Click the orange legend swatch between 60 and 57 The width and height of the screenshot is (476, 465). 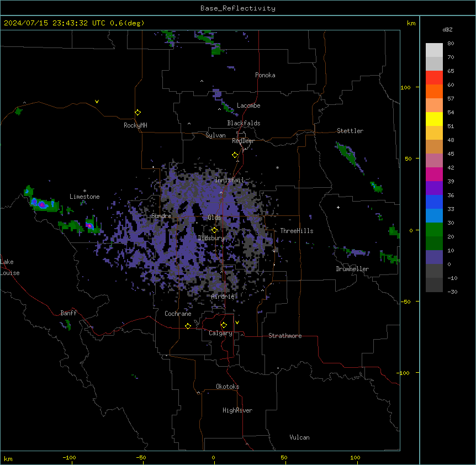click(x=434, y=91)
